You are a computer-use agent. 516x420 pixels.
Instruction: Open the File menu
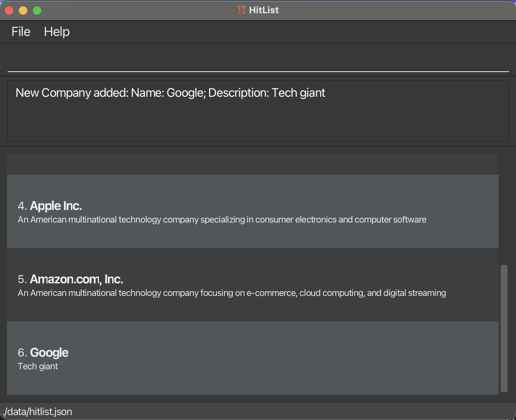(20, 31)
